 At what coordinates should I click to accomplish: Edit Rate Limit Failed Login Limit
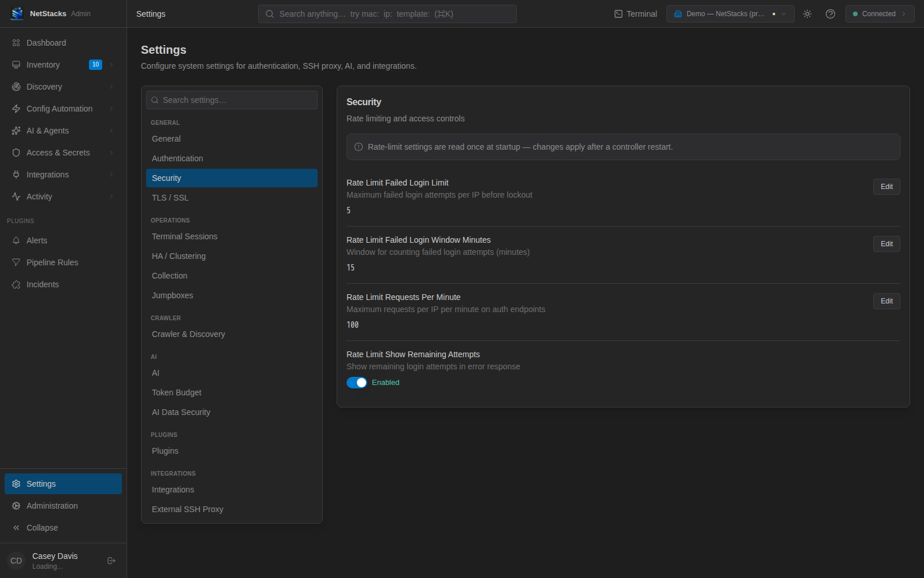point(886,187)
